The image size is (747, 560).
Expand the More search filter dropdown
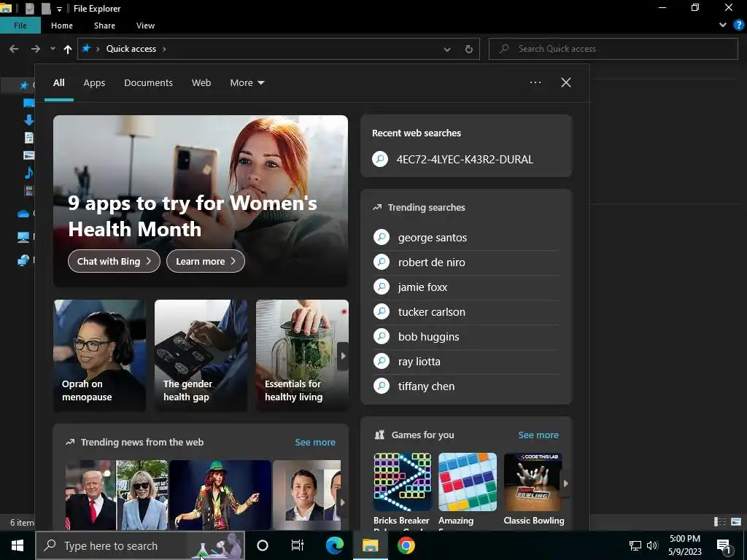point(247,83)
